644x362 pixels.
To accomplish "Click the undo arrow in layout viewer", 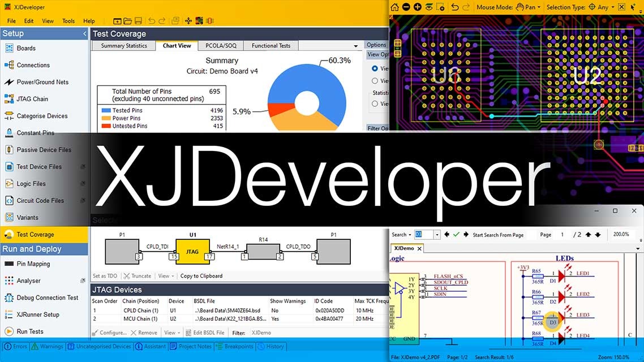I will (x=454, y=7).
